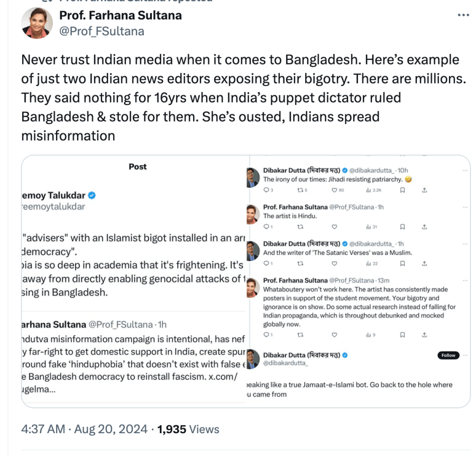Click reply icon on Jihadi patriarchy tweet
The height and width of the screenshot is (457, 476).
coord(266,190)
